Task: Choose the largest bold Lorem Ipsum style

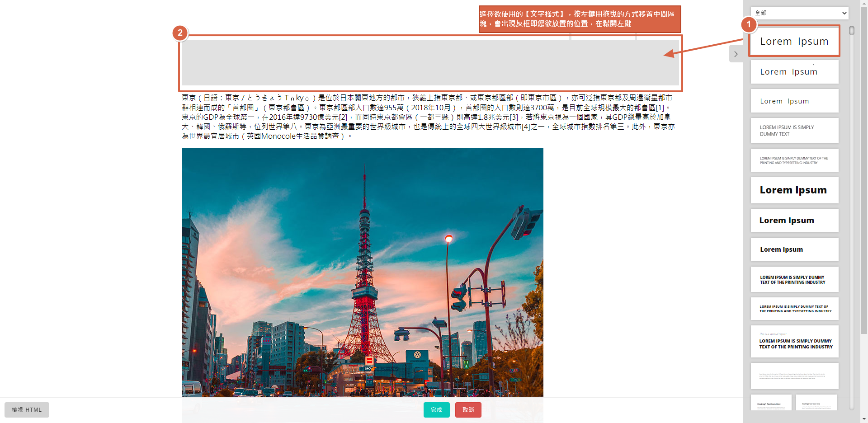Action: pos(794,190)
